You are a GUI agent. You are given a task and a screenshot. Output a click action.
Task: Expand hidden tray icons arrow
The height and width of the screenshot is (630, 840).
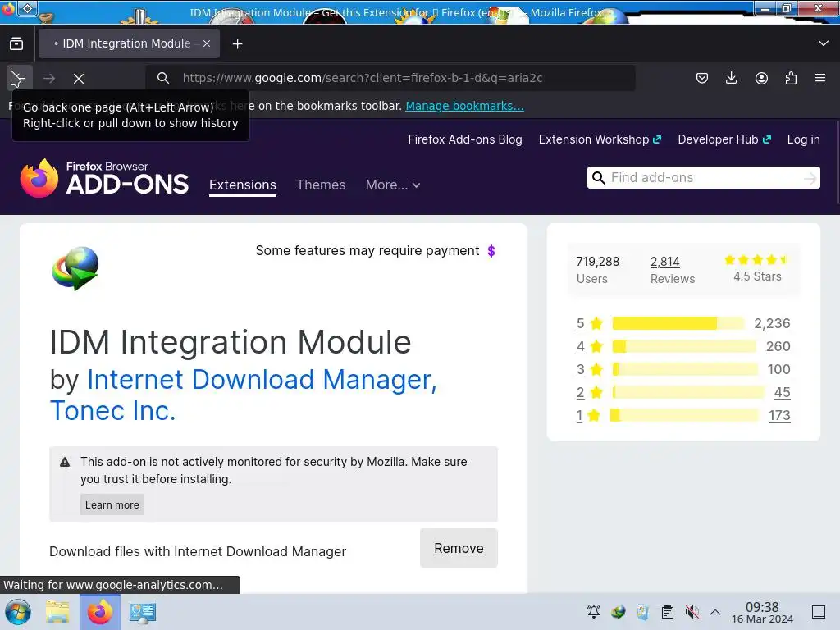(715, 612)
